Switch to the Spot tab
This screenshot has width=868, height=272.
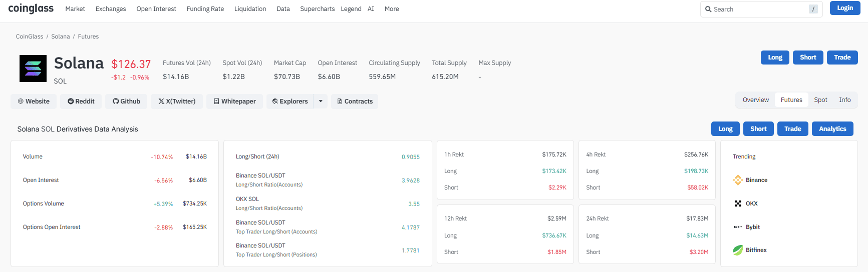(820, 100)
